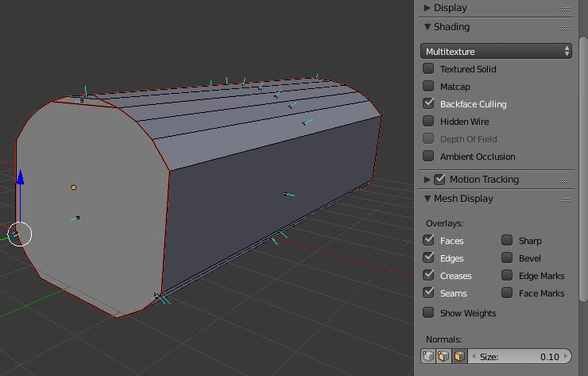
Task: Expand the Motion Tracking panel
Action: [x=427, y=180]
